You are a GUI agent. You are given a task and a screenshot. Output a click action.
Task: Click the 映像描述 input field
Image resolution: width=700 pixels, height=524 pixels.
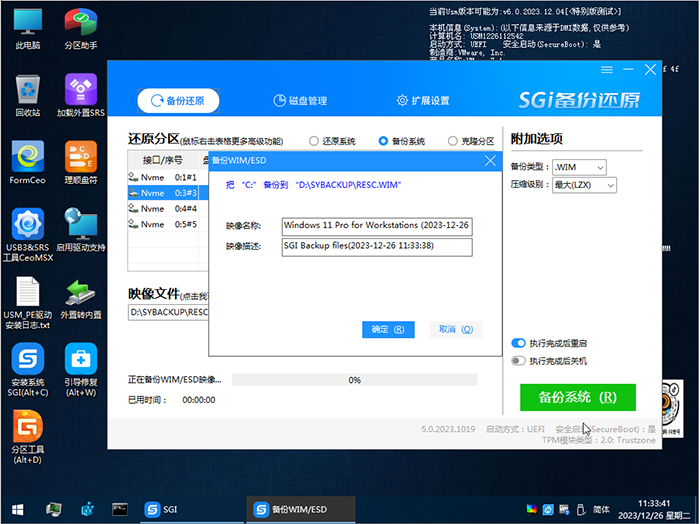pos(377,247)
